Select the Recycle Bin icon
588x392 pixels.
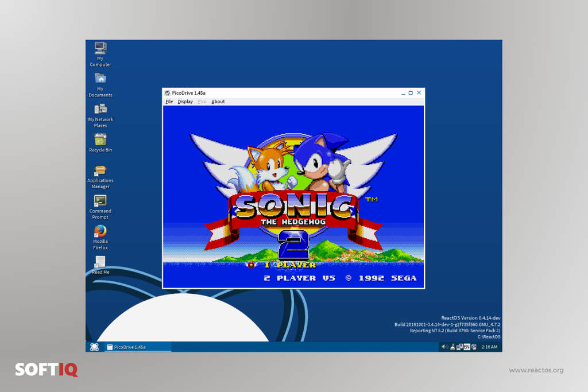pyautogui.click(x=100, y=143)
